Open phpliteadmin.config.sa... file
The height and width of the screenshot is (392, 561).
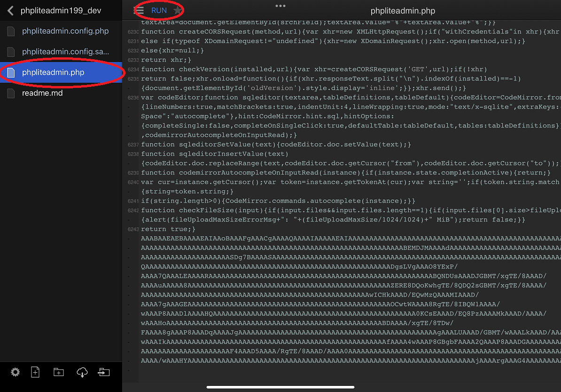click(61, 52)
